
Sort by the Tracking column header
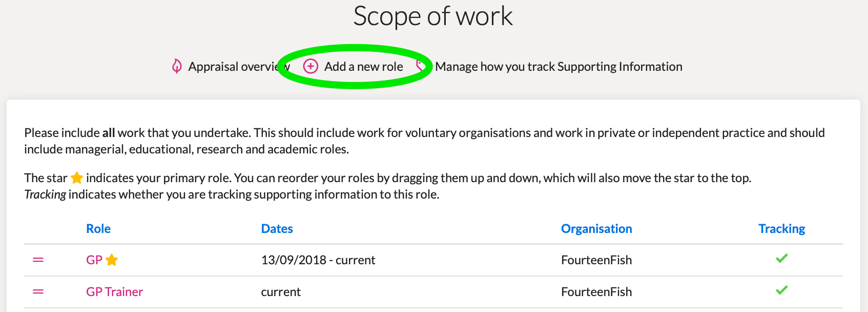[781, 229]
